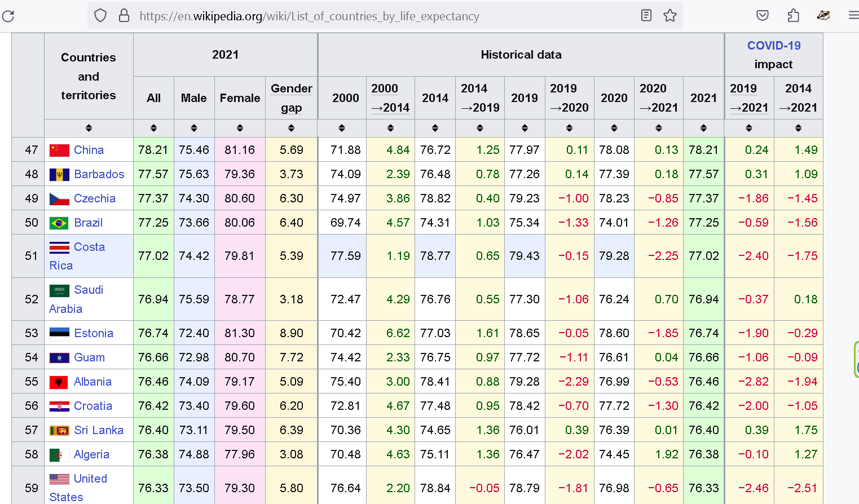This screenshot has width=859, height=504.
Task: Open the Costa Rica country link
Action: tap(77, 256)
